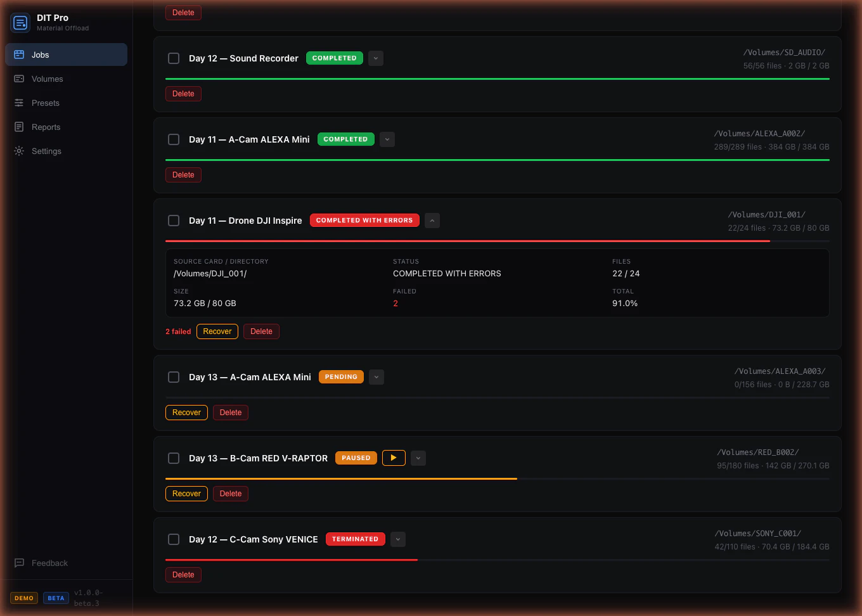Click the DIT Pro logo icon

click(20, 23)
